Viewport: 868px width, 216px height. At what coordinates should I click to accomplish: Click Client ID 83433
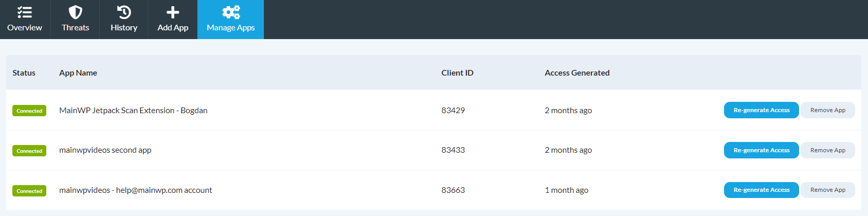[x=453, y=150]
